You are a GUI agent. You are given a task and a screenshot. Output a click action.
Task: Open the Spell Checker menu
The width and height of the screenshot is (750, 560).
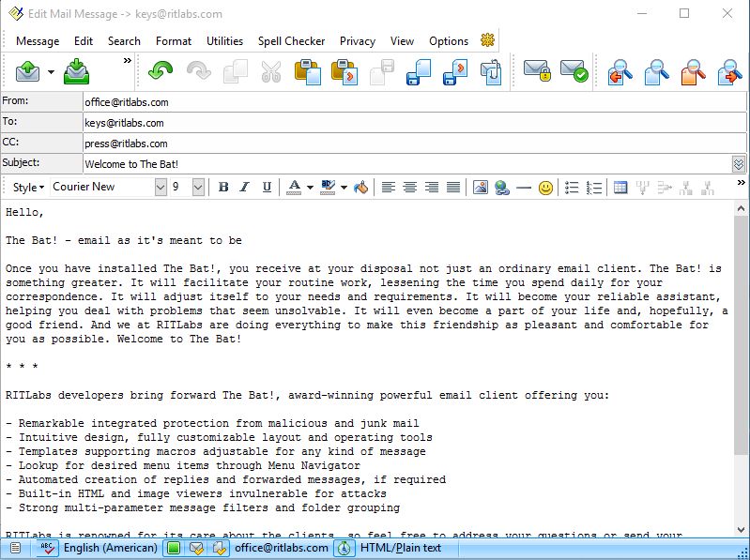point(291,41)
